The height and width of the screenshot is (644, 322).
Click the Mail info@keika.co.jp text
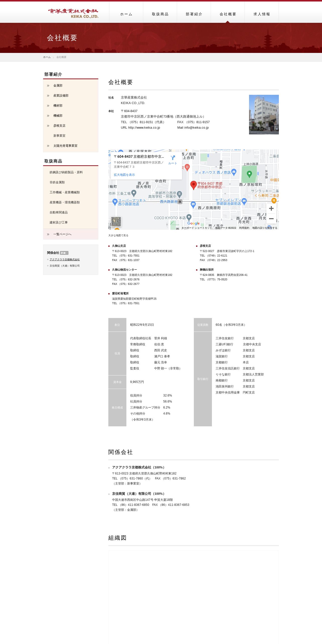[193, 128]
